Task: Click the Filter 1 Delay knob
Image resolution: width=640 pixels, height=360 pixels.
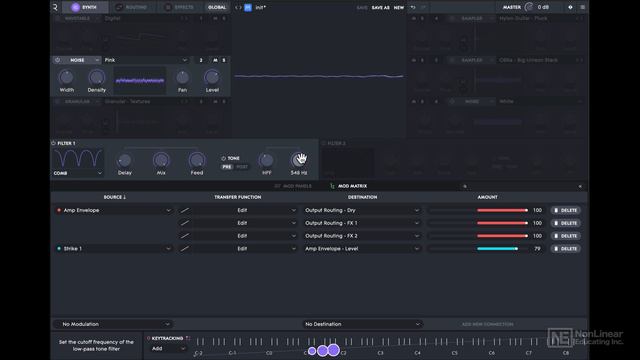Action: tap(124, 160)
